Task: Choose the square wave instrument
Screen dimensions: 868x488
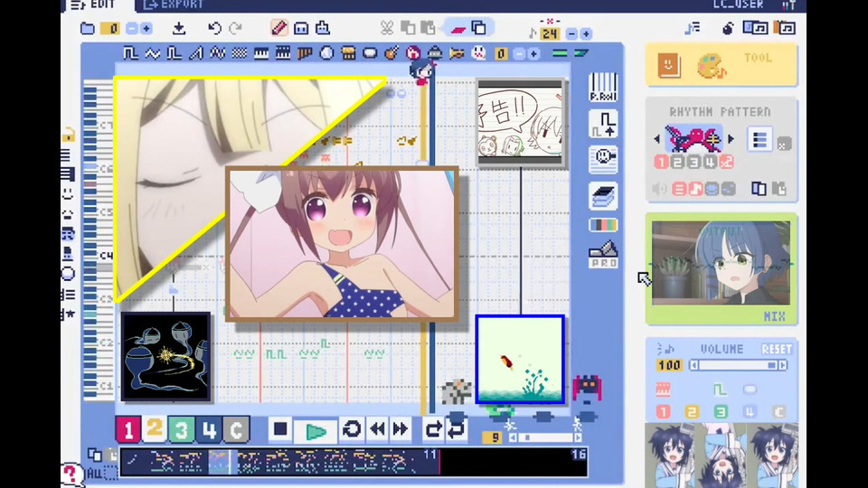Action: (130, 53)
